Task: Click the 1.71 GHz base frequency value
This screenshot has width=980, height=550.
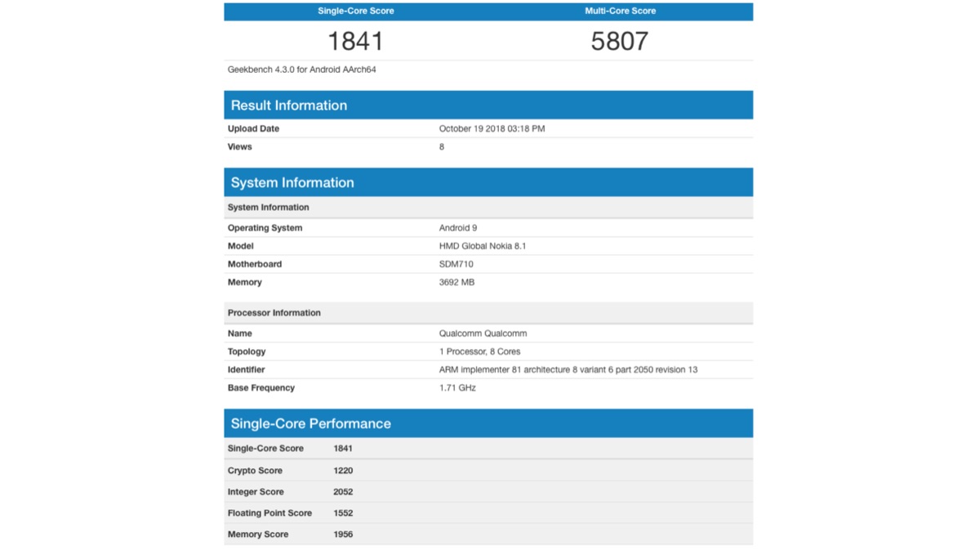Action: click(457, 387)
